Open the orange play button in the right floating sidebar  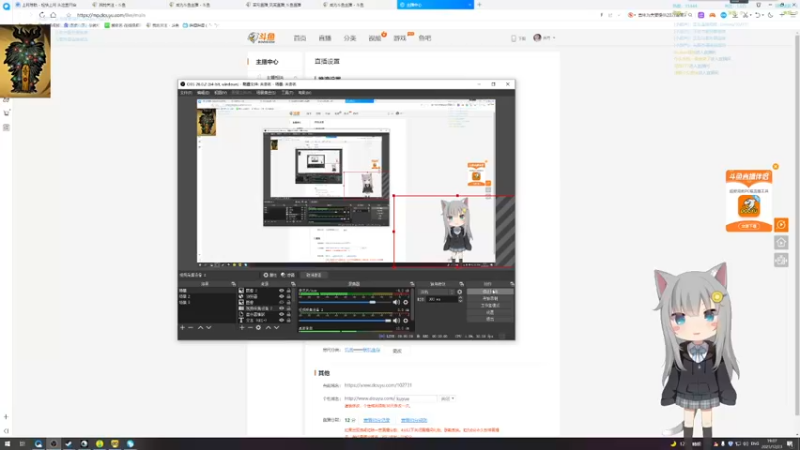click(x=781, y=224)
